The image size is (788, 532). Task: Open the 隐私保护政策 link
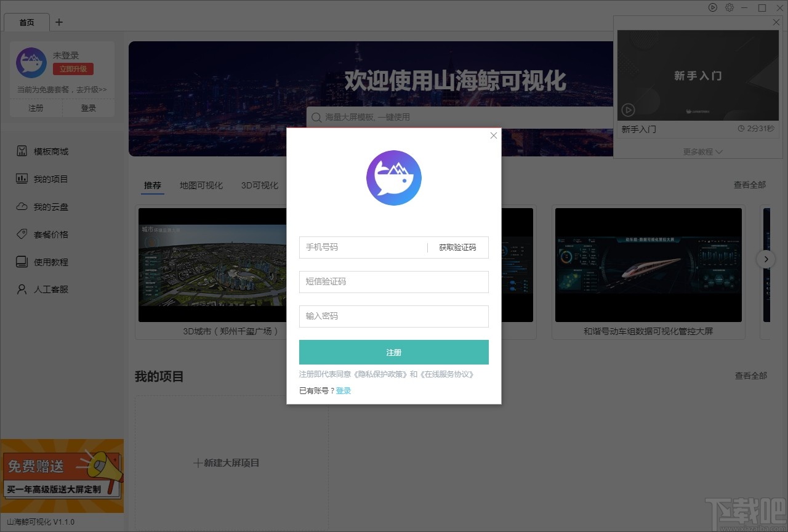click(x=380, y=374)
